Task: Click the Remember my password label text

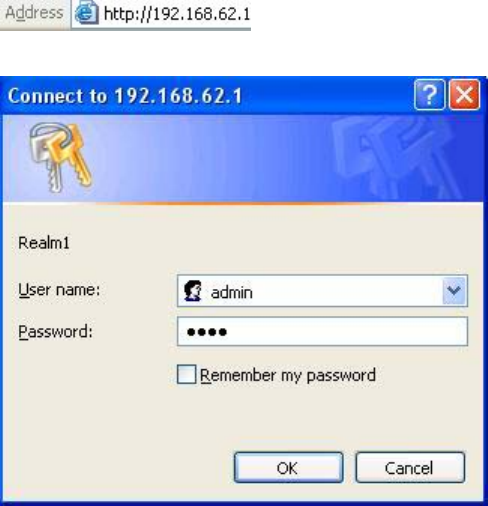Action: coord(288,376)
